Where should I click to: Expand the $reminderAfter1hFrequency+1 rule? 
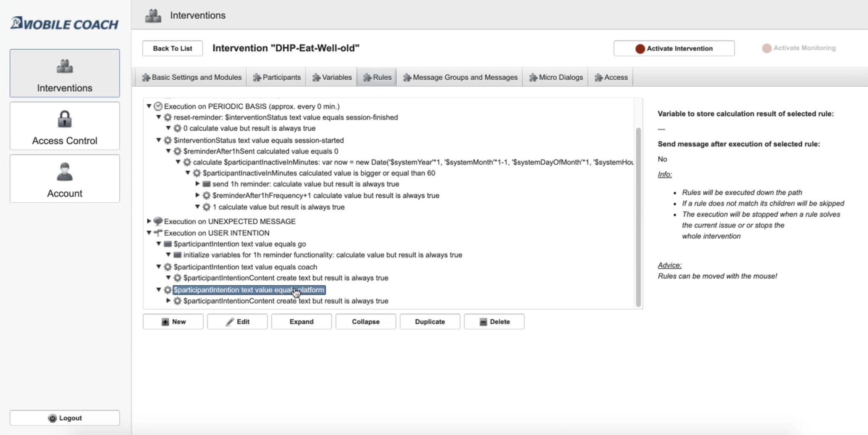(x=197, y=195)
